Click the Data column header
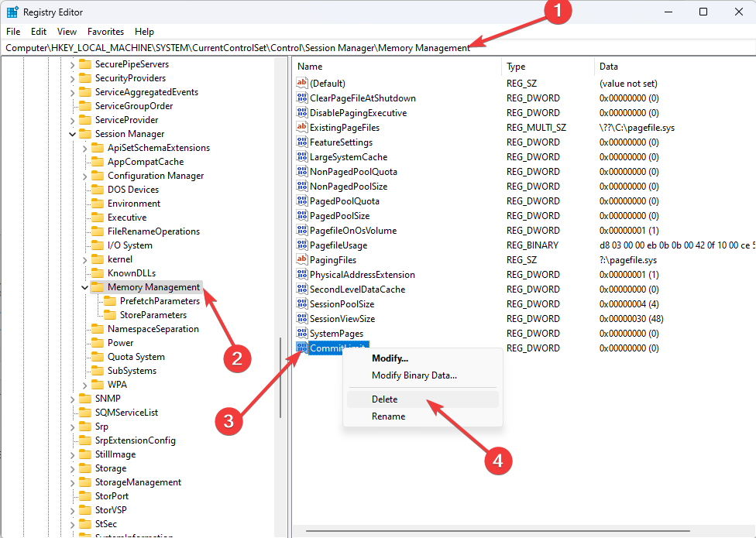 tap(675, 67)
